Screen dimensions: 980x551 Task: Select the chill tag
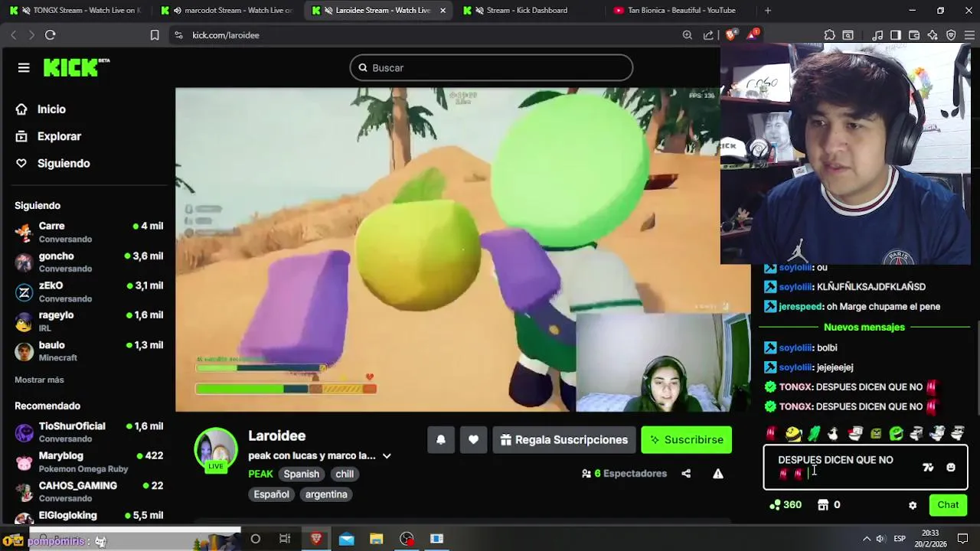(x=345, y=474)
